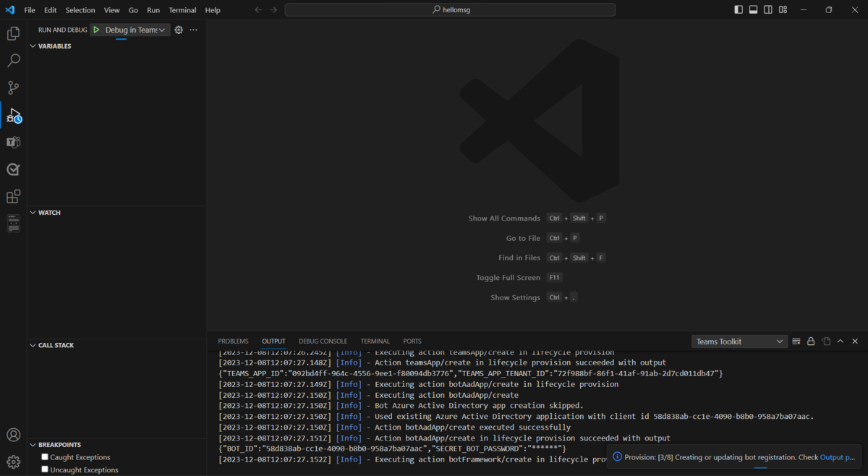Screen dimensions: 868x476
Task: Click the 'Find in Files' hint text
Action: point(519,258)
